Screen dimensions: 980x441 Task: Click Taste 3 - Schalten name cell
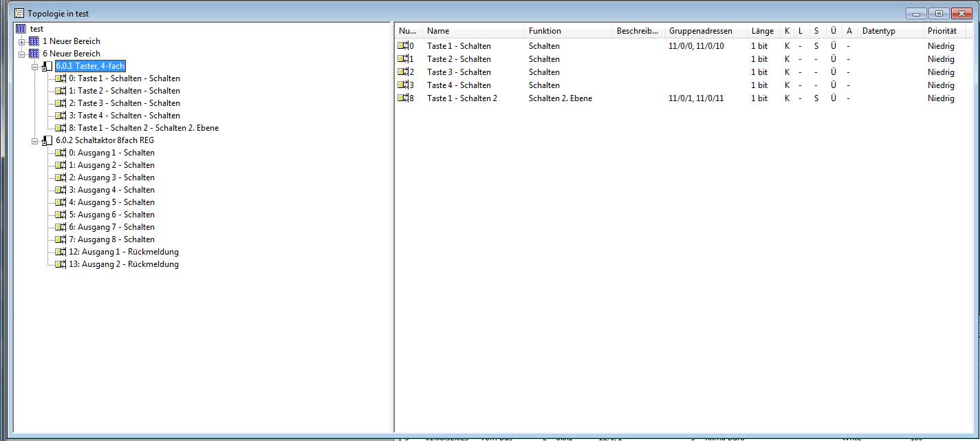click(459, 72)
